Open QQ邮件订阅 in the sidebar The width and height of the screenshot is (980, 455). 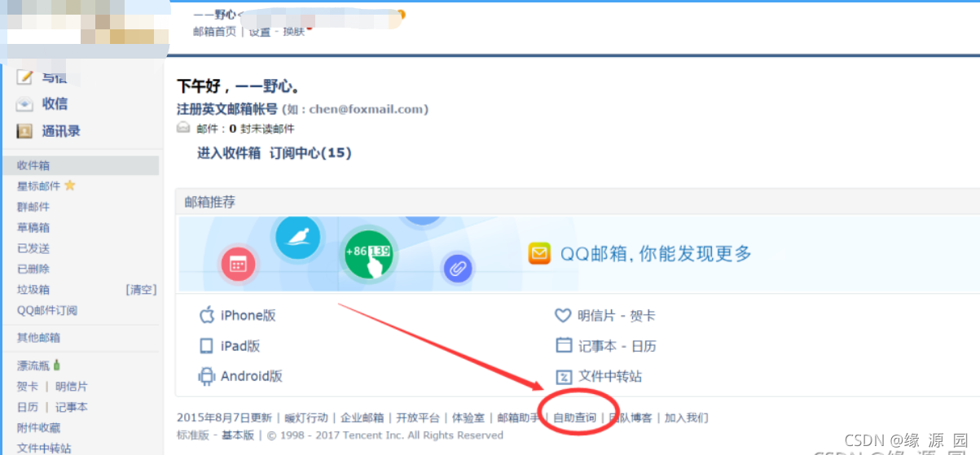(x=47, y=310)
